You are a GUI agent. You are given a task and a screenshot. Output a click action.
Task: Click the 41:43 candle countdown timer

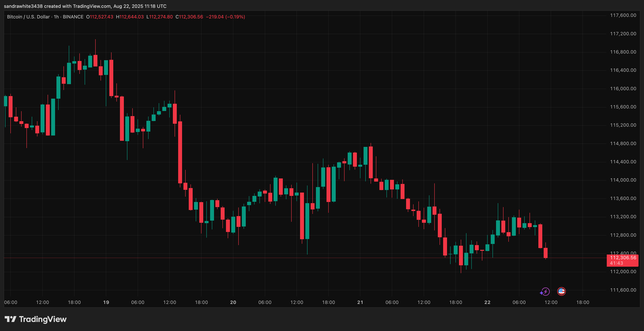[617, 263]
